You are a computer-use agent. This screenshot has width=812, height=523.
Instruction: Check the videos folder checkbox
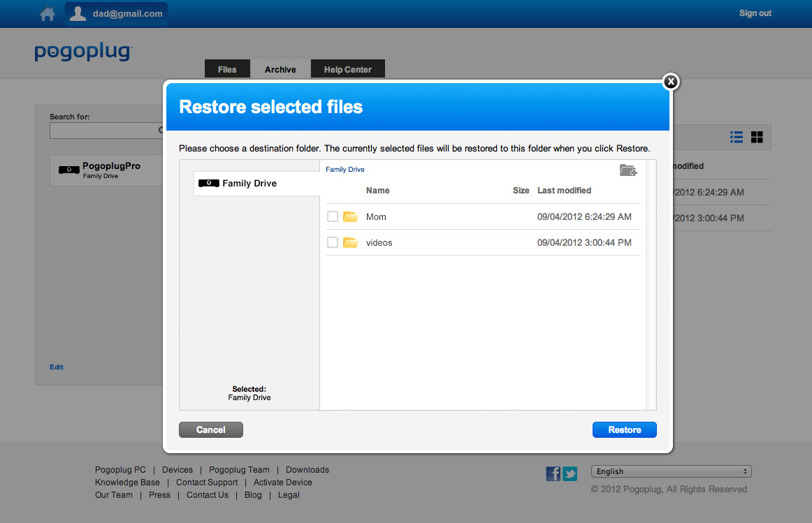333,242
